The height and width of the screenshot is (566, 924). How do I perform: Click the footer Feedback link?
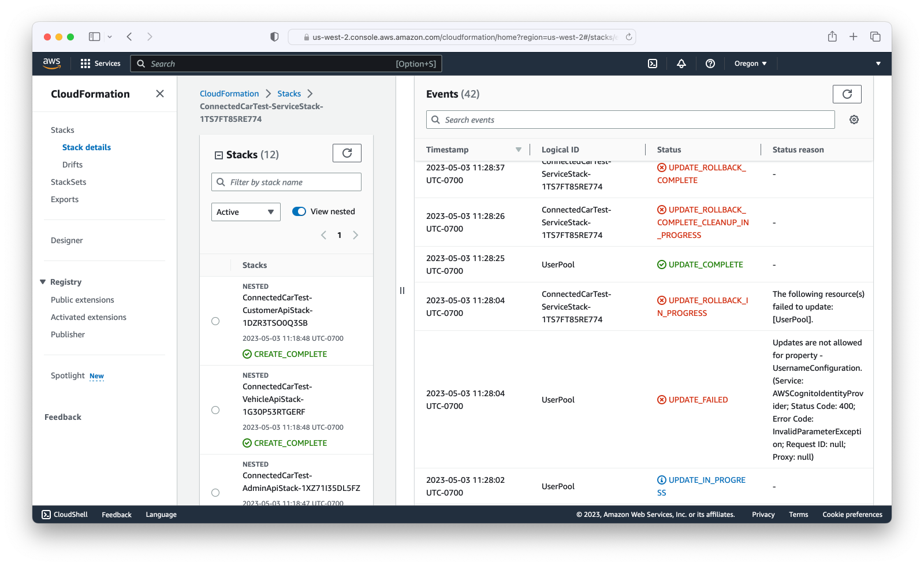point(117,515)
